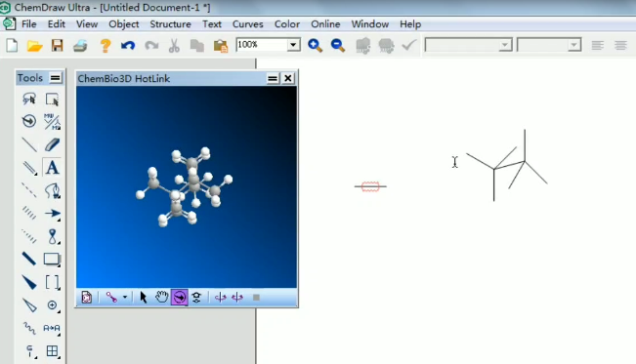Image resolution: width=636 pixels, height=364 pixels.
Task: Select the Table tool
Action: (52, 351)
